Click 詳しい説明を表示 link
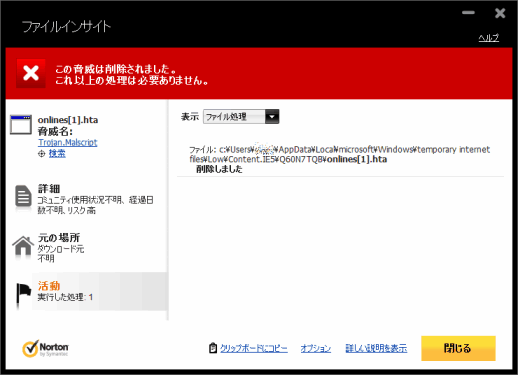Image resolution: width=518 pixels, height=375 pixels. [x=376, y=348]
